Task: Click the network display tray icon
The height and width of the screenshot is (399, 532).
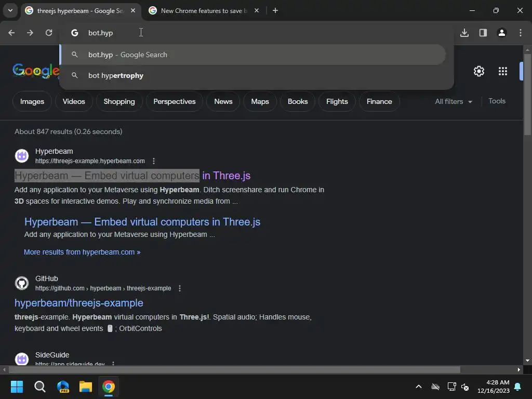Action: click(x=451, y=387)
